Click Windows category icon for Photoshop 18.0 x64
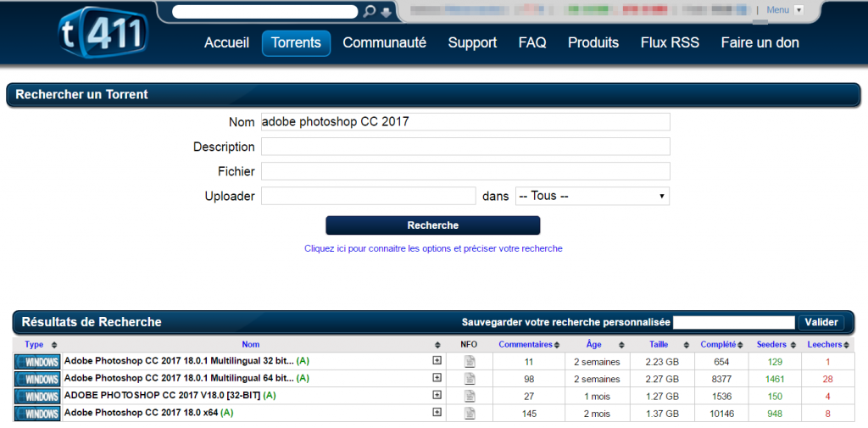Viewport: 868px width, 428px height. point(37,413)
